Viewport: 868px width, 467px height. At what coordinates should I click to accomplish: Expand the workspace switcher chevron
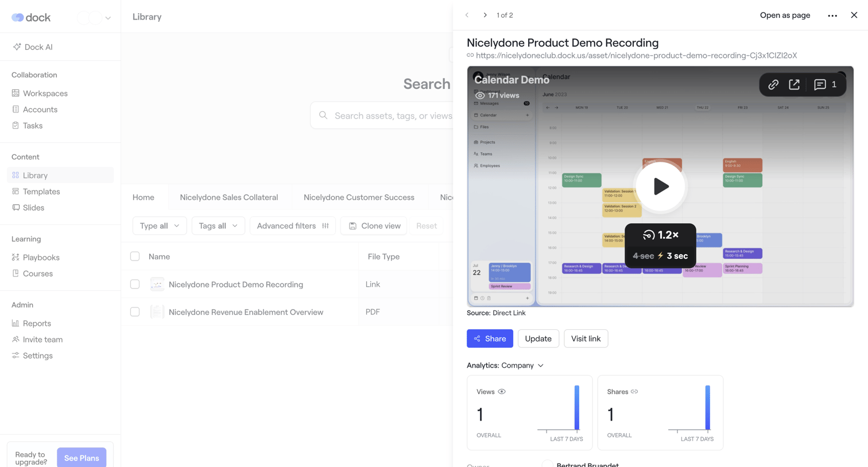point(108,18)
